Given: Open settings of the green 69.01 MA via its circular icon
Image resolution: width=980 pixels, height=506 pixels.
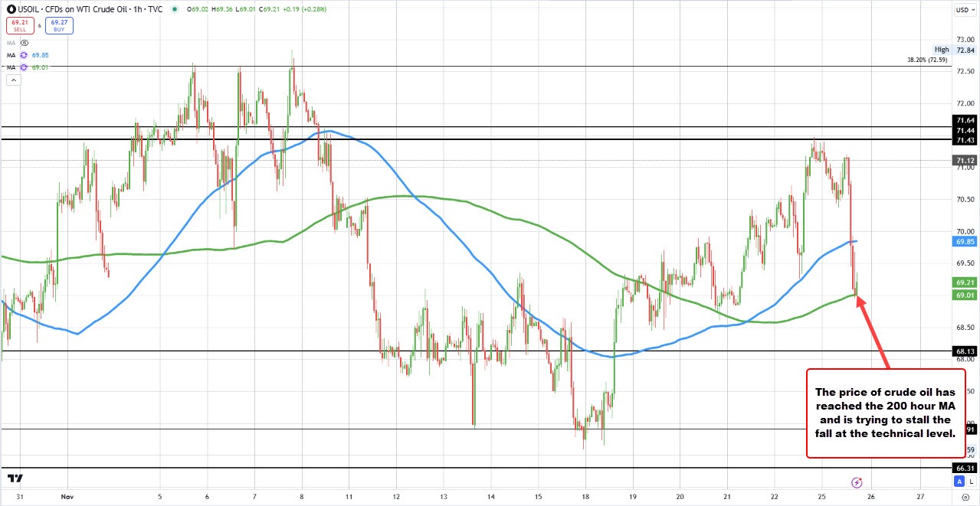Looking at the screenshot, I should 24,67.
